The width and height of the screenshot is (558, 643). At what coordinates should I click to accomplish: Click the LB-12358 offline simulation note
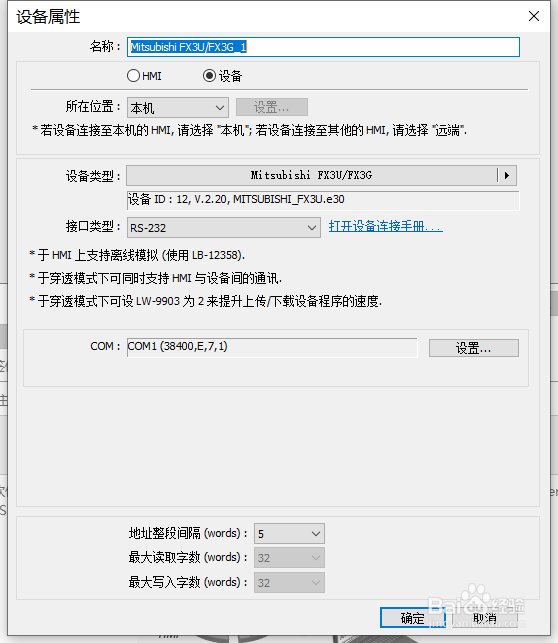pos(137,255)
